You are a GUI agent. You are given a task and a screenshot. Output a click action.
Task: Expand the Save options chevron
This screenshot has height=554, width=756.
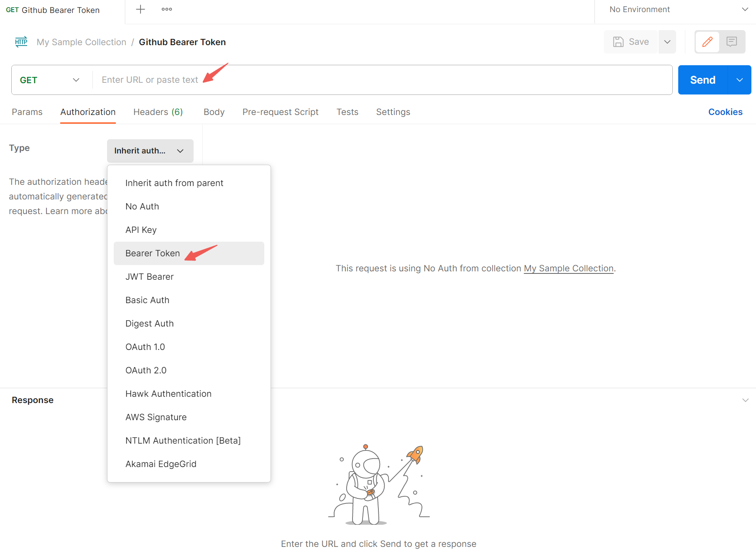click(667, 41)
